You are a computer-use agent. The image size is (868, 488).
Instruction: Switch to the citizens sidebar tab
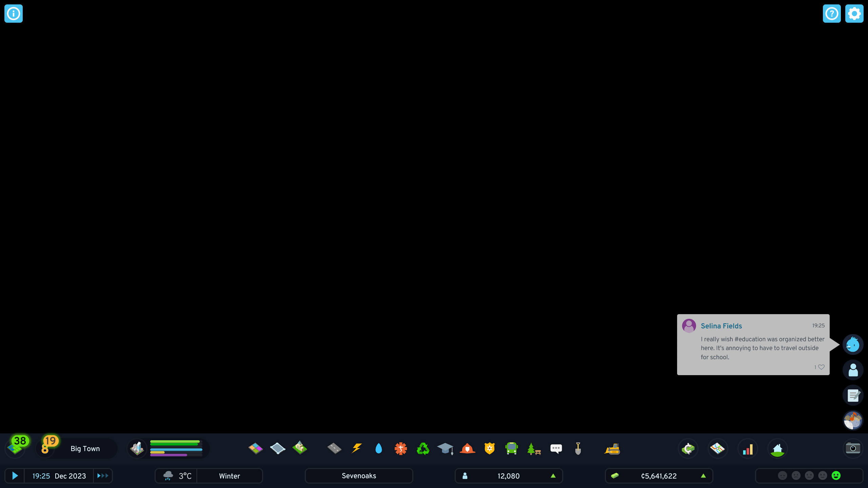point(853,370)
